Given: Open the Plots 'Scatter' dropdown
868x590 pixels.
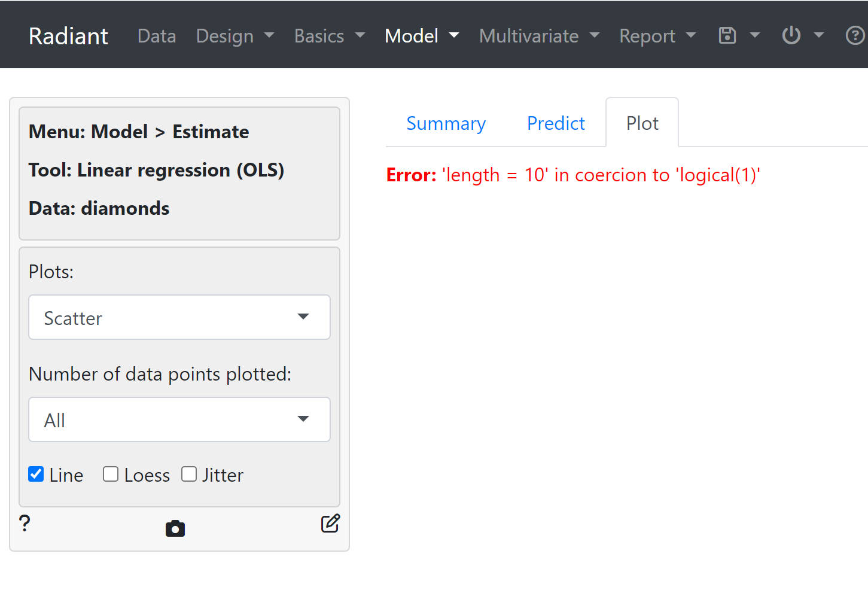Looking at the screenshot, I should coord(179,317).
